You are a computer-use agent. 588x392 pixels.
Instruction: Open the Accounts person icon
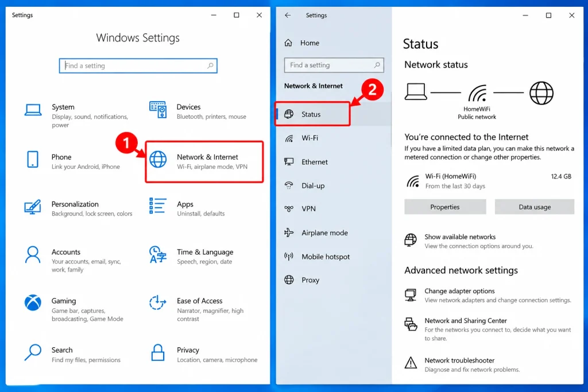click(33, 255)
